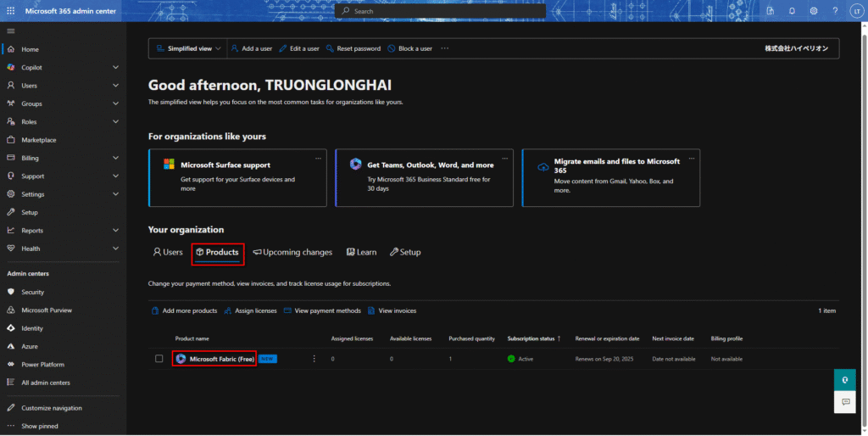Switch to the Products tab
The height and width of the screenshot is (436, 868).
tap(217, 252)
